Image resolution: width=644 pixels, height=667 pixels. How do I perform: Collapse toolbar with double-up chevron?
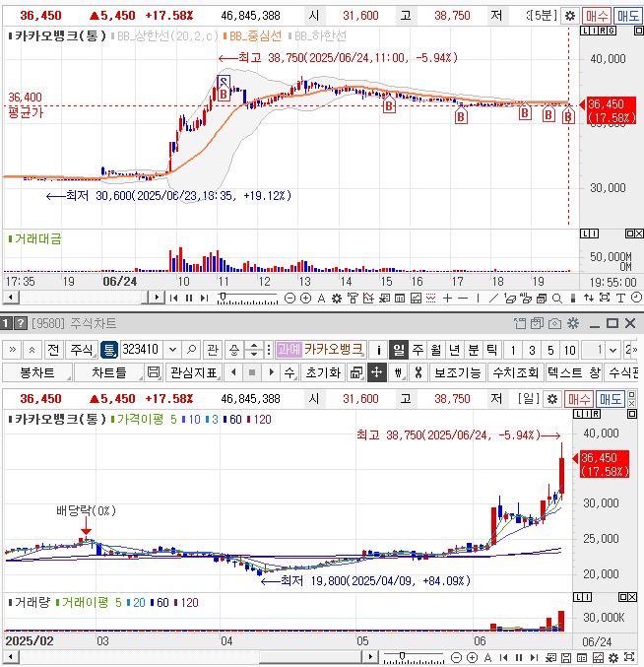(32, 350)
